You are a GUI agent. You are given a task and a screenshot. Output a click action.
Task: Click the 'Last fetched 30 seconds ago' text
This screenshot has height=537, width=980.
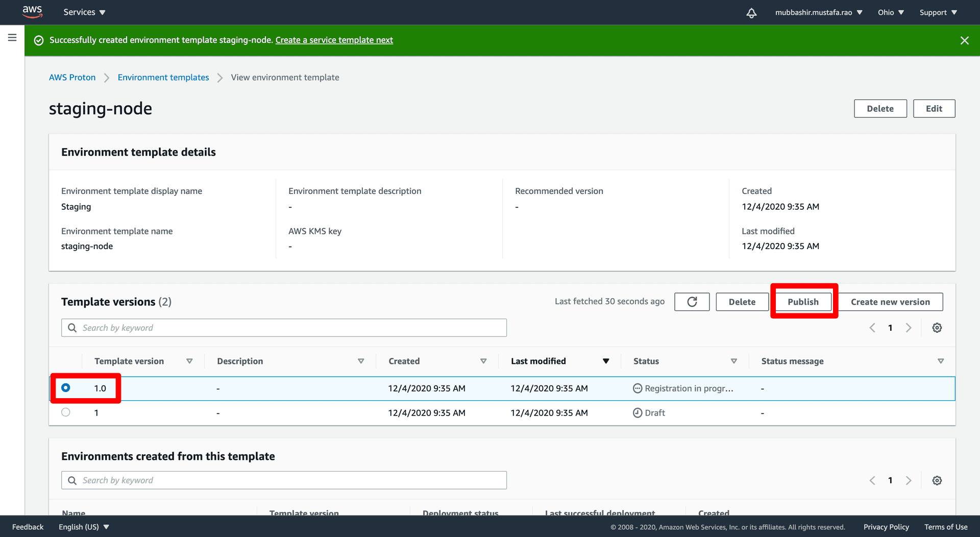[609, 301]
